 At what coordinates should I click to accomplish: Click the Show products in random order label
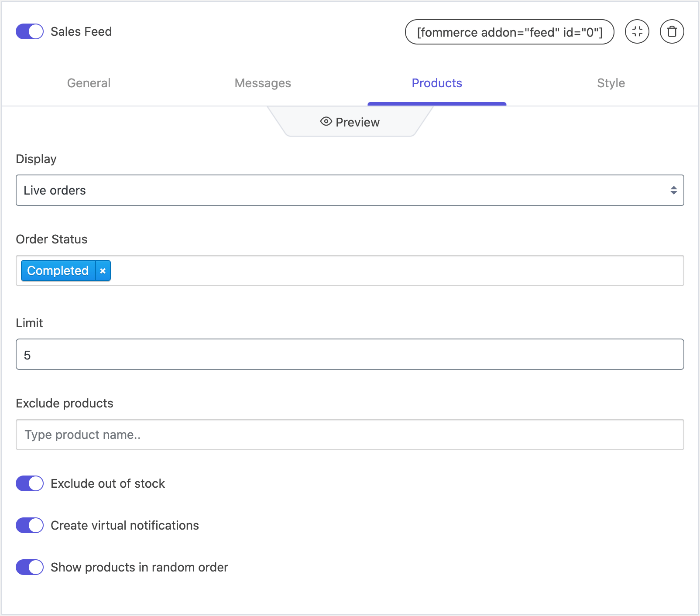[139, 567]
